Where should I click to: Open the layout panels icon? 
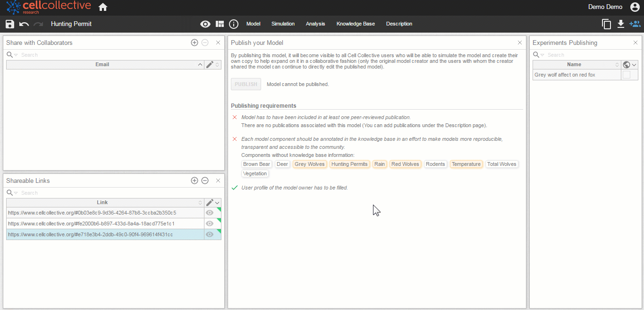[x=220, y=24]
